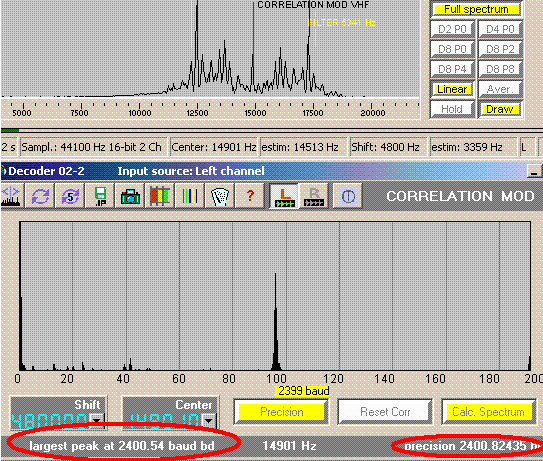Click the blue refresh arrows icon

pos(41,196)
